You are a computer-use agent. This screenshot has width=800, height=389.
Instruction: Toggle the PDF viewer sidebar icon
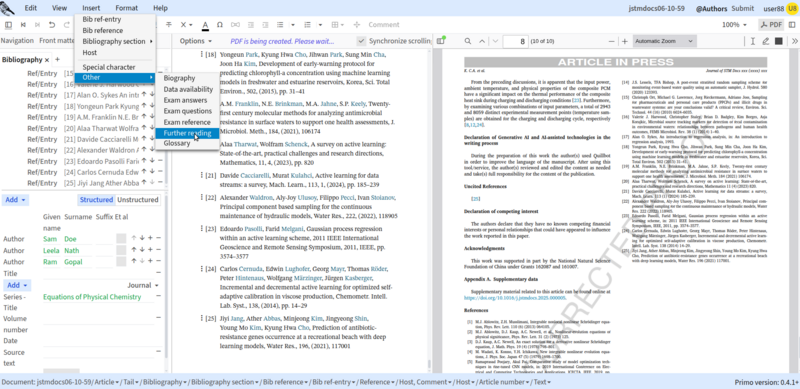(440, 41)
